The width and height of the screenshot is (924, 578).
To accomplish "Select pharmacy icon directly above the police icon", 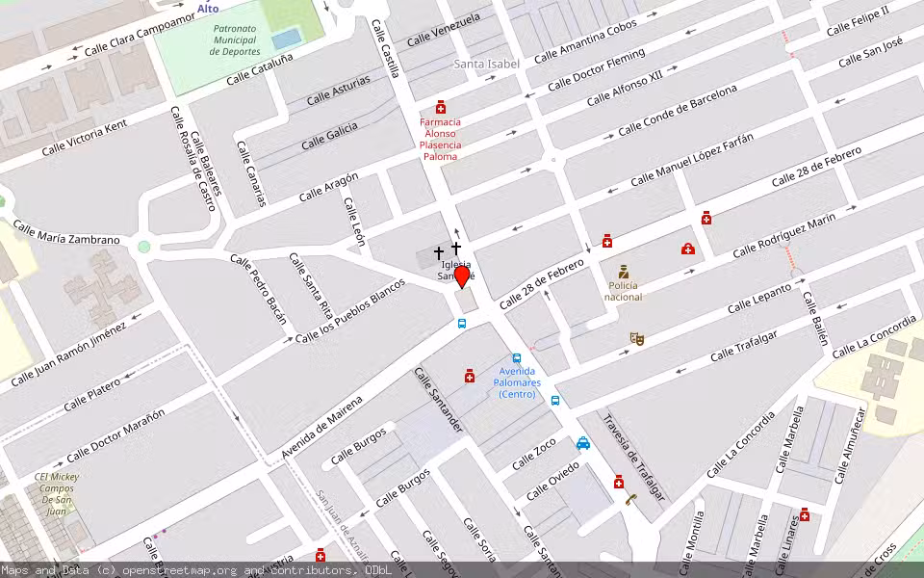I will click(x=607, y=241).
